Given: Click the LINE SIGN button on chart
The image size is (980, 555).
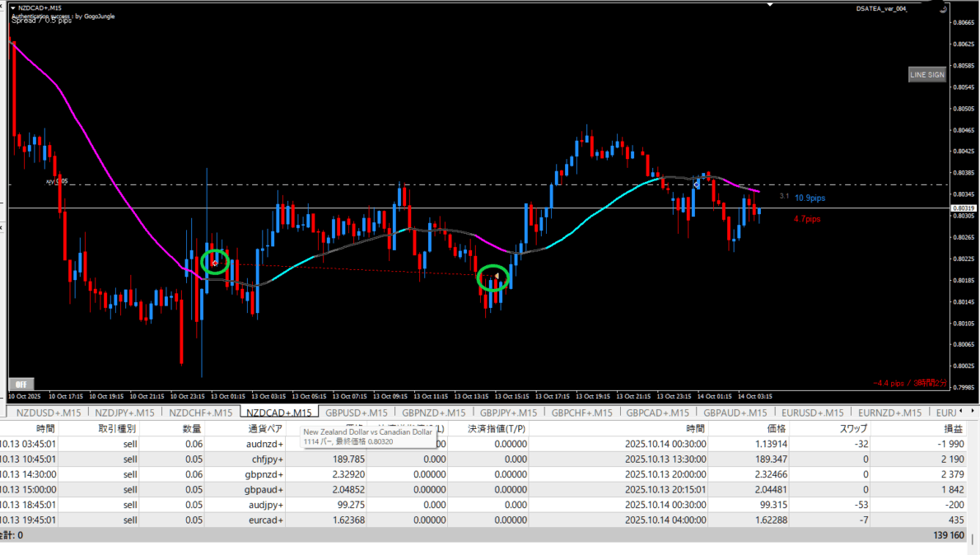Looking at the screenshot, I should 926,75.
